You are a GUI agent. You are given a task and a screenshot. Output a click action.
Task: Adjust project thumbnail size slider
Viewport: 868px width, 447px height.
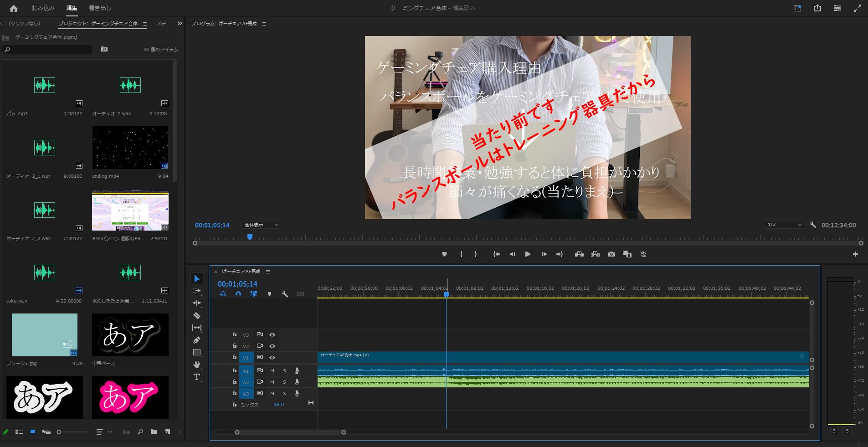pyautogui.click(x=72, y=432)
